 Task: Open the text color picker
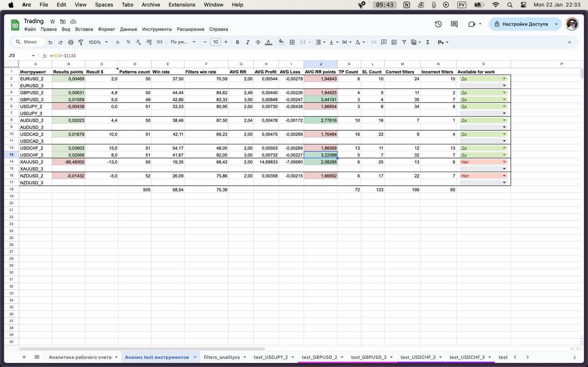click(268, 42)
